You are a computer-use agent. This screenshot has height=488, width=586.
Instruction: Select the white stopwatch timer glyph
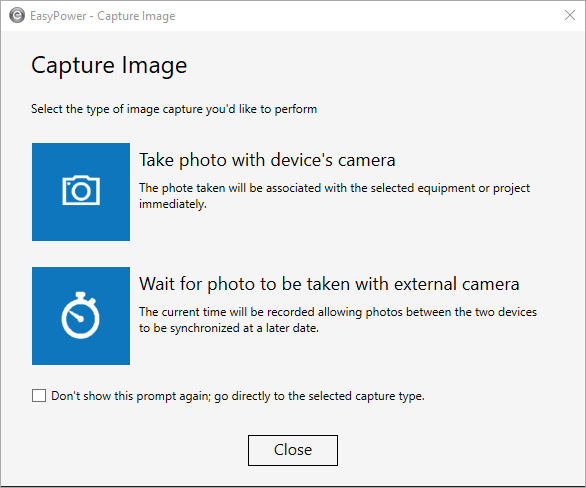(80, 315)
